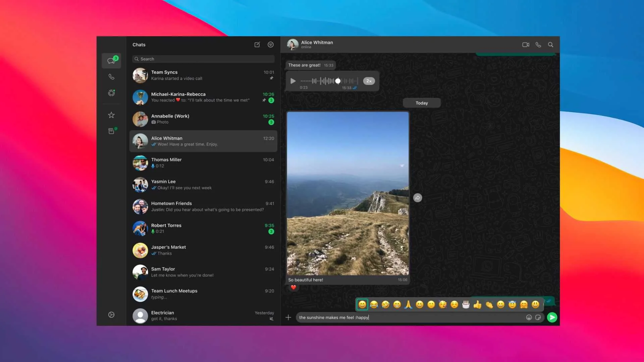Open the emoji picker beside the message box

(529, 317)
